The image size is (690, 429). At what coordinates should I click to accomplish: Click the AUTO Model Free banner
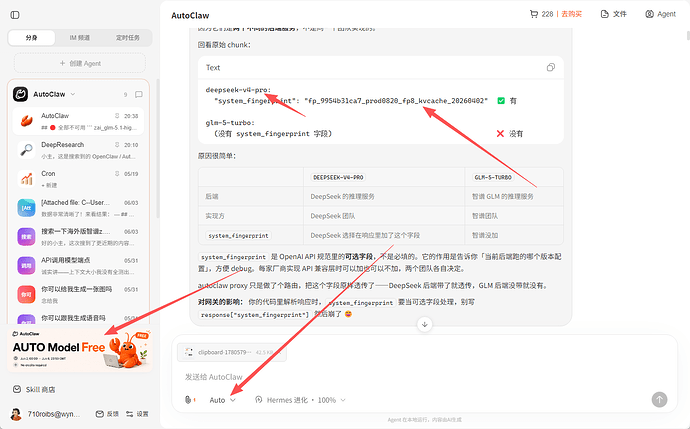tap(80, 350)
